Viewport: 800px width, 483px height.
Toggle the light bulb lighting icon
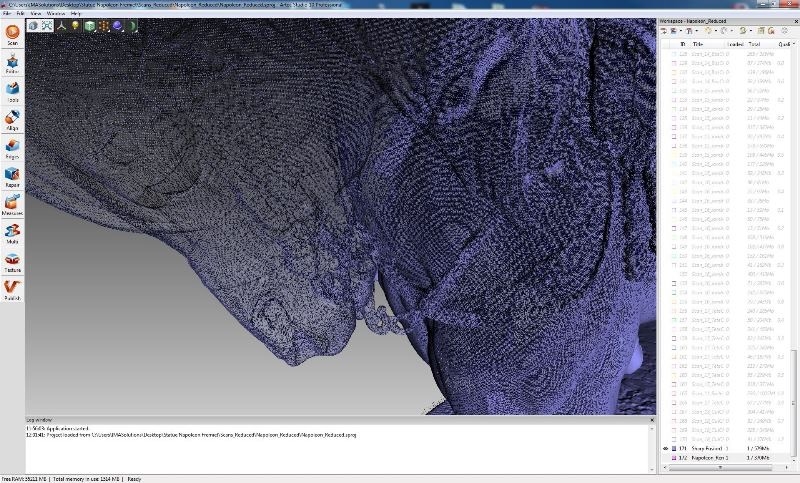[76, 26]
